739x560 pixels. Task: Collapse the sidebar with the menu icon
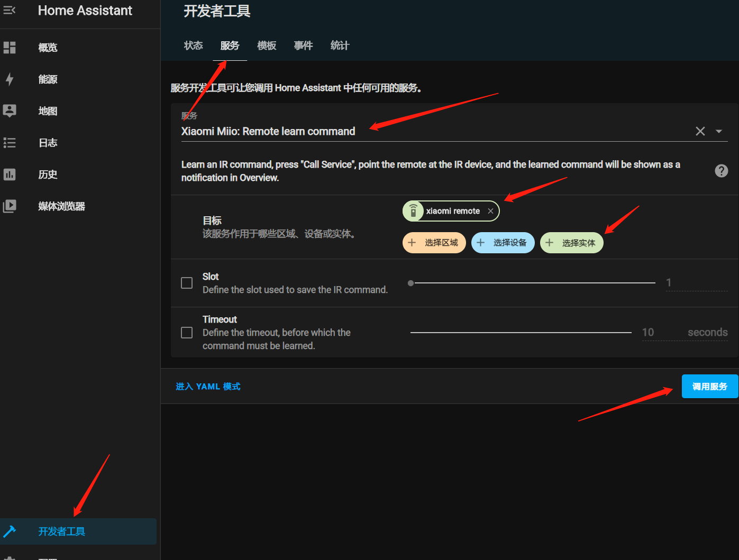pyautogui.click(x=10, y=10)
